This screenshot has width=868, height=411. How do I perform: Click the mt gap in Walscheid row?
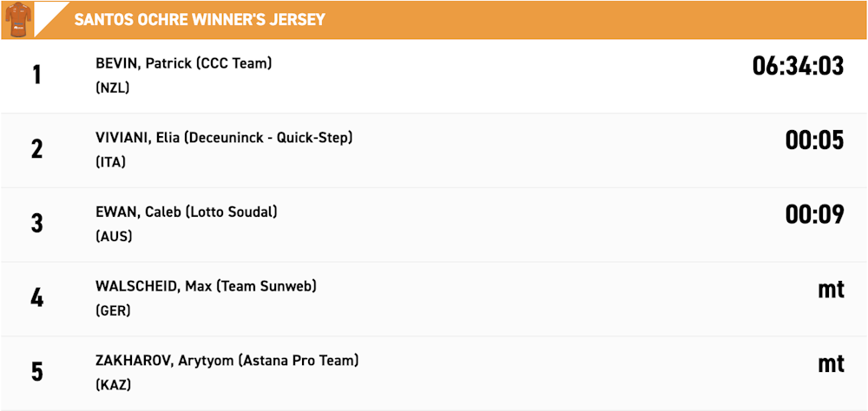(831, 290)
